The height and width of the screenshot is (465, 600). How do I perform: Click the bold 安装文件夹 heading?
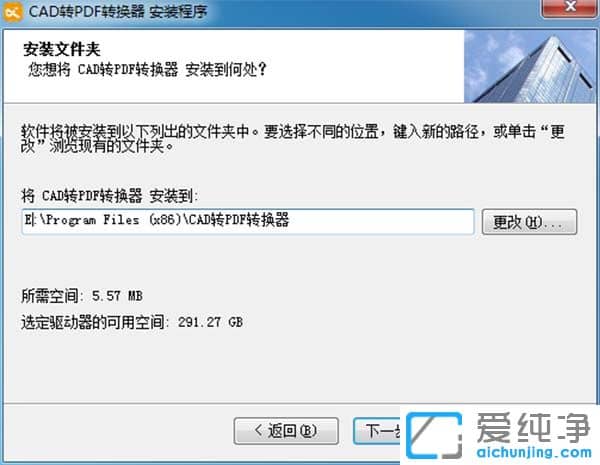tap(62, 49)
